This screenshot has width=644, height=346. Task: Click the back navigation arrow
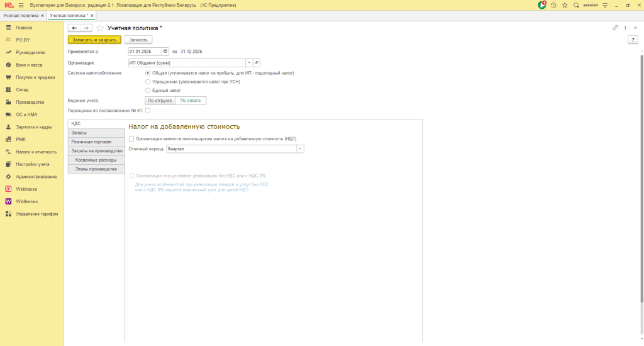coord(74,28)
